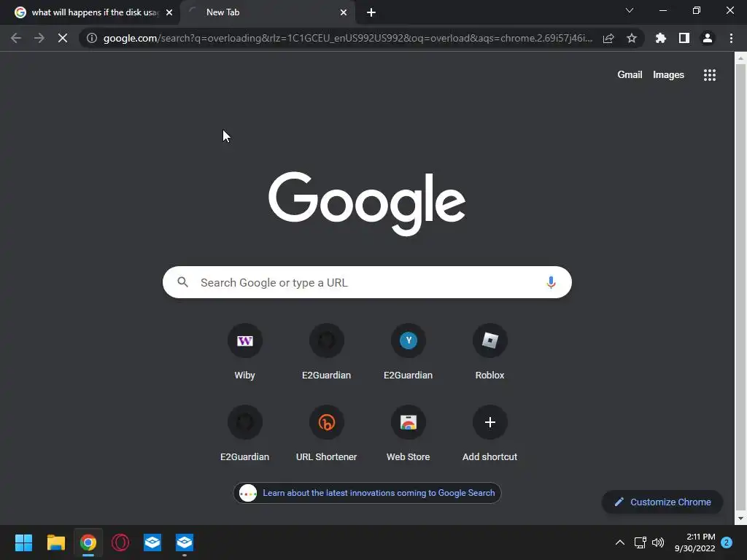Open the E2Guardian shortcut above URL Shortener row start
The width and height of the screenshot is (747, 560).
point(245,435)
